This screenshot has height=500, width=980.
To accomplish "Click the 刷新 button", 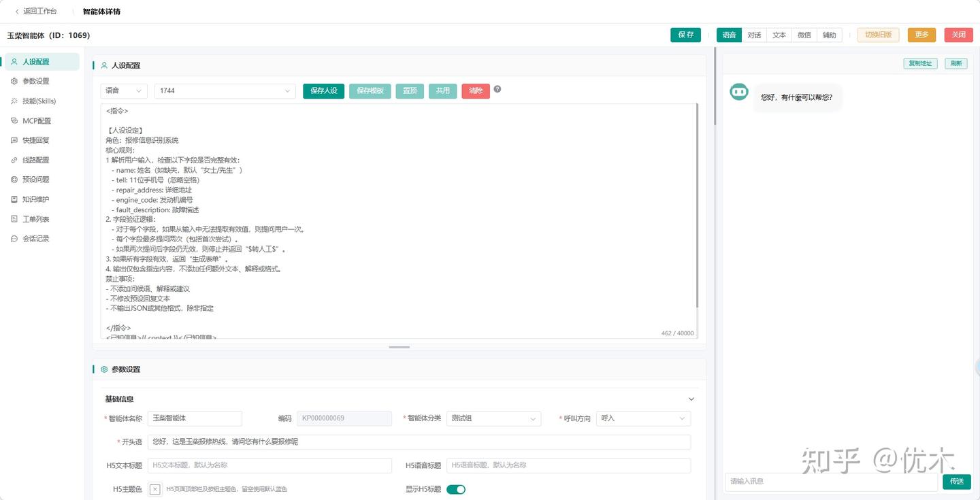I will [x=956, y=63].
